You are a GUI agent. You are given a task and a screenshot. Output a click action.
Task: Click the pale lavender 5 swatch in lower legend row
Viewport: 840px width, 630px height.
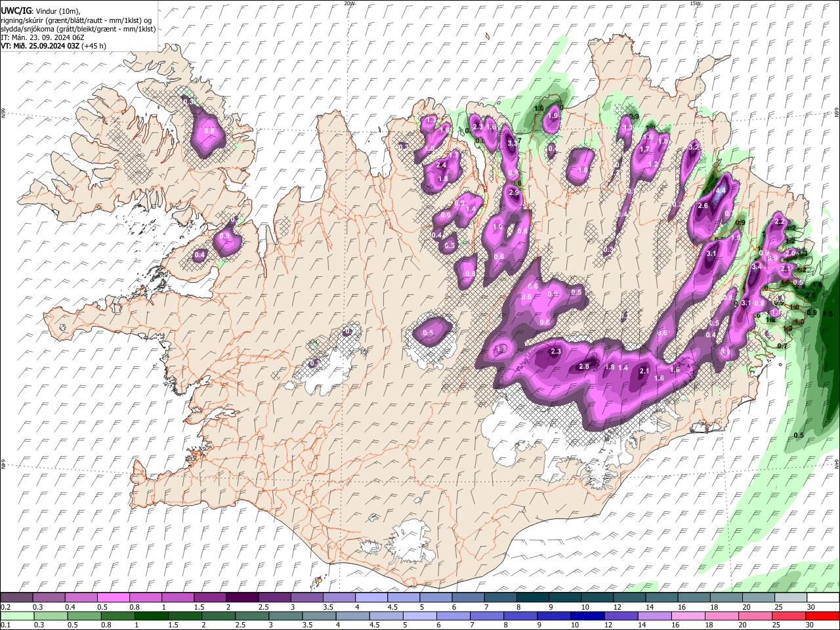pos(419,616)
